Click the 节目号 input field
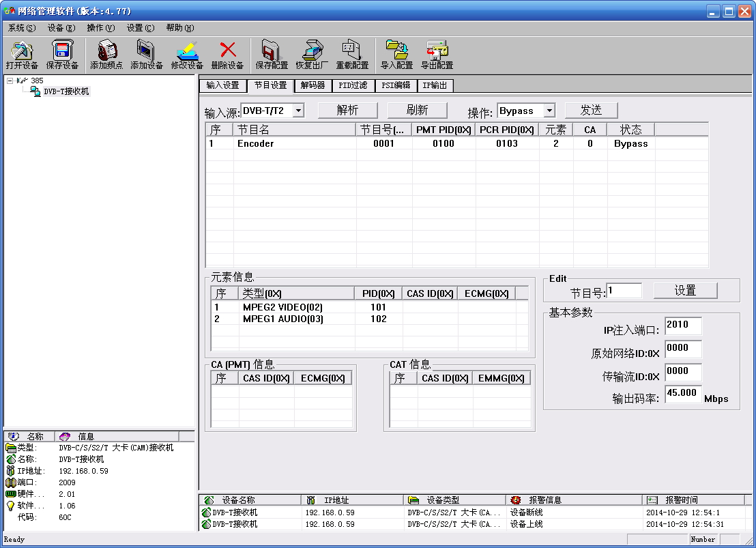The height and width of the screenshot is (548, 756). [624, 291]
